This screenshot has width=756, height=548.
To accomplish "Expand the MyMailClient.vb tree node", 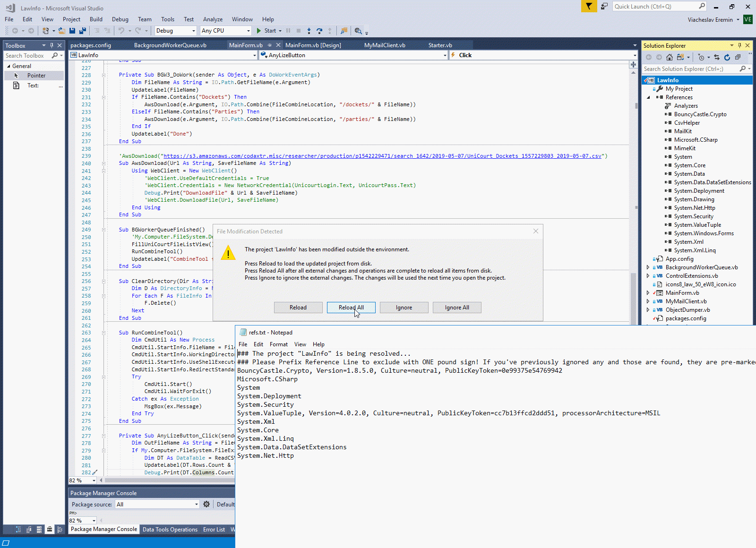I will click(x=648, y=301).
